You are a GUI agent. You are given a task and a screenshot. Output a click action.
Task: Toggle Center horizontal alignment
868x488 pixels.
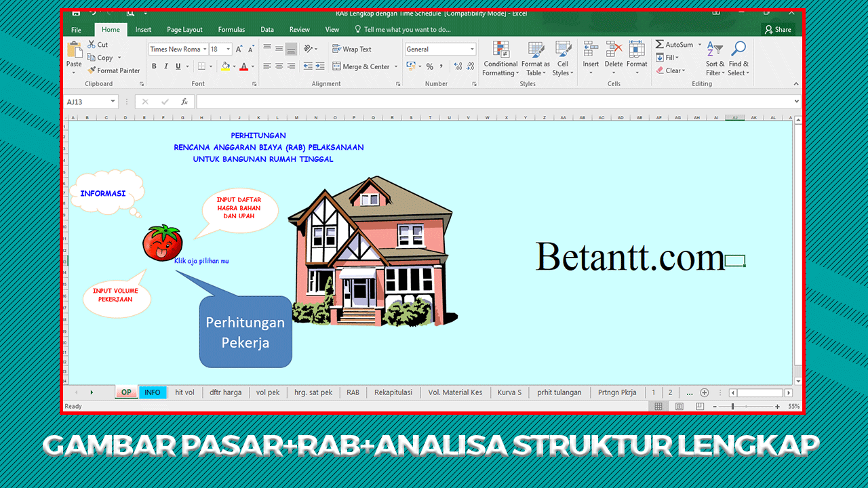(279, 66)
